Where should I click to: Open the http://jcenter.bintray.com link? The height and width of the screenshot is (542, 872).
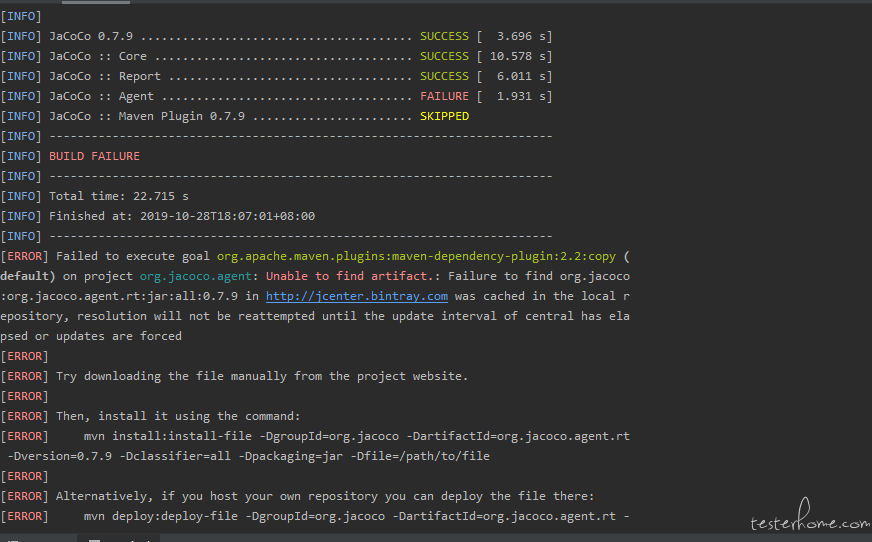coord(356,296)
